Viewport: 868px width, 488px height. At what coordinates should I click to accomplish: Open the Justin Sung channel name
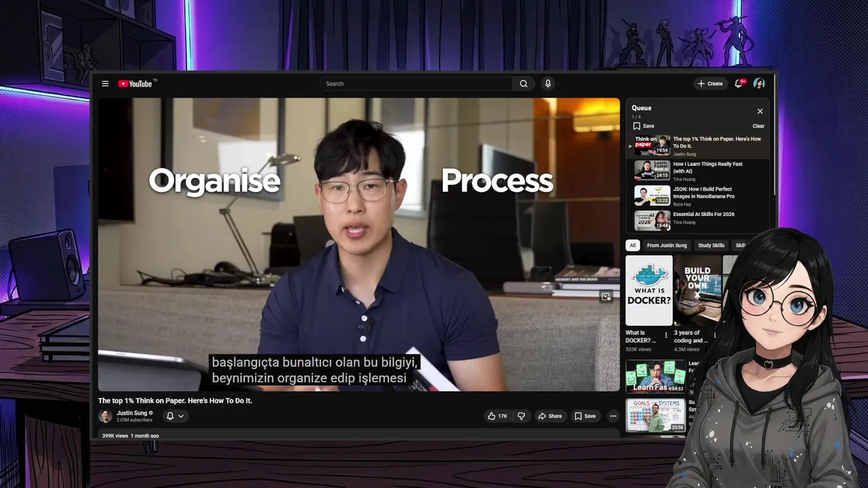(132, 413)
